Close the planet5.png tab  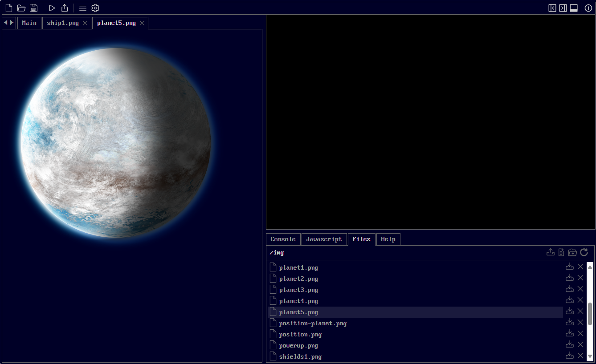[142, 23]
